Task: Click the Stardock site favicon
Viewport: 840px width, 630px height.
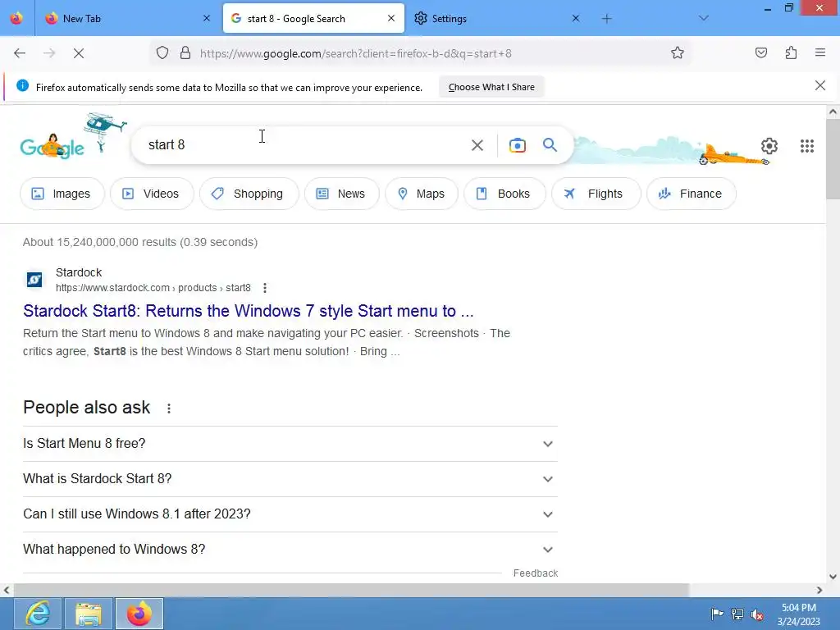Action: 34,280
